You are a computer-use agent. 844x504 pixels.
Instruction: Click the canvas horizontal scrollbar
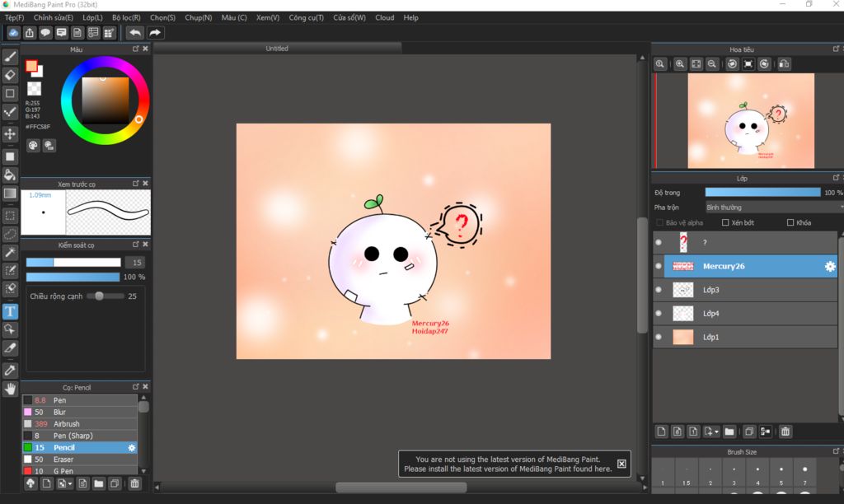(x=401, y=488)
